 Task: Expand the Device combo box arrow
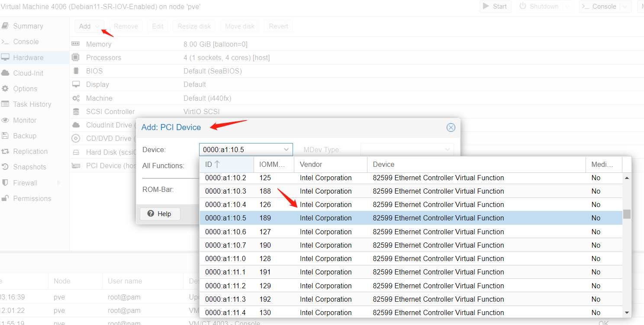tap(286, 150)
